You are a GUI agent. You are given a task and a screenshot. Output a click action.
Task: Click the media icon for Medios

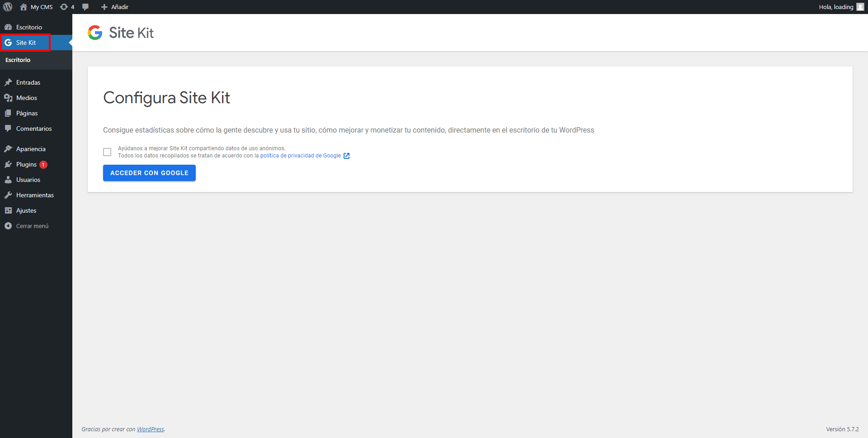8,98
